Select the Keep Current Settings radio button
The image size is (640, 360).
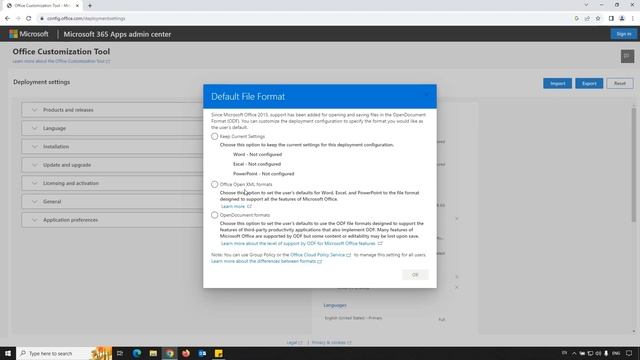[x=214, y=136]
